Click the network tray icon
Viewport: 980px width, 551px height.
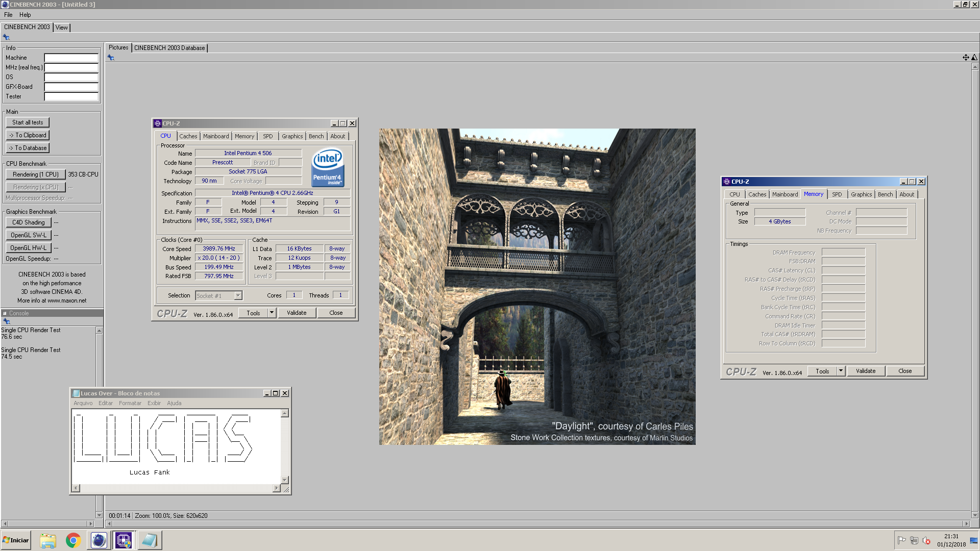pos(914,541)
